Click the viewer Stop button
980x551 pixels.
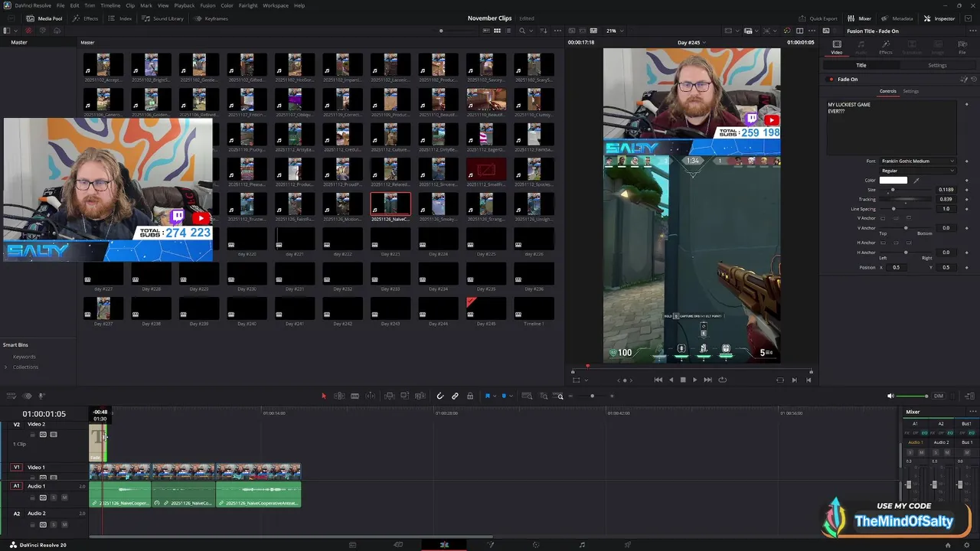click(683, 380)
